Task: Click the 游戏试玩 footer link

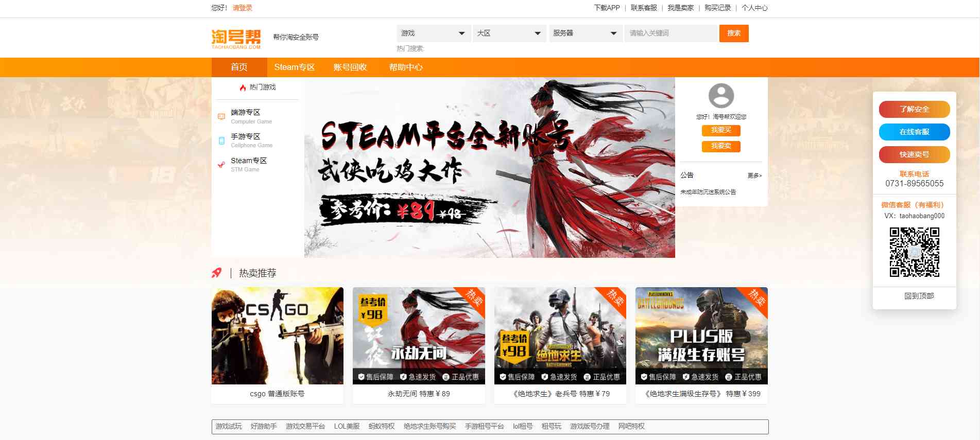Action: pyautogui.click(x=229, y=426)
